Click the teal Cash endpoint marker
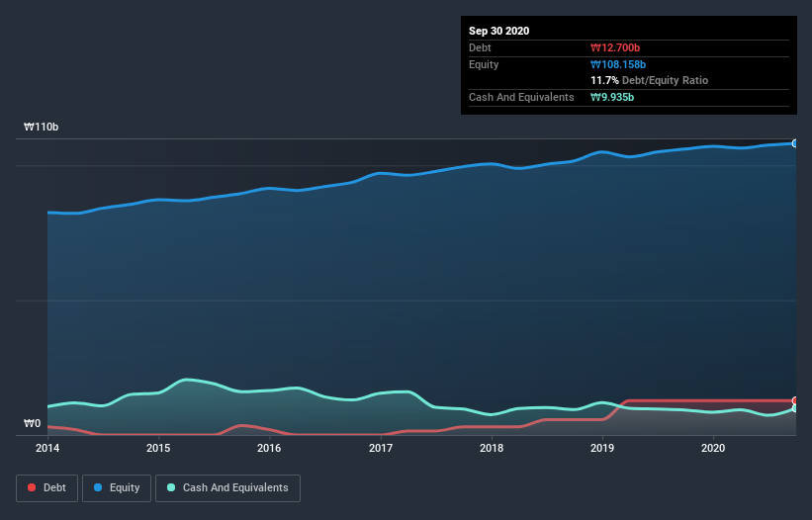 pos(795,408)
